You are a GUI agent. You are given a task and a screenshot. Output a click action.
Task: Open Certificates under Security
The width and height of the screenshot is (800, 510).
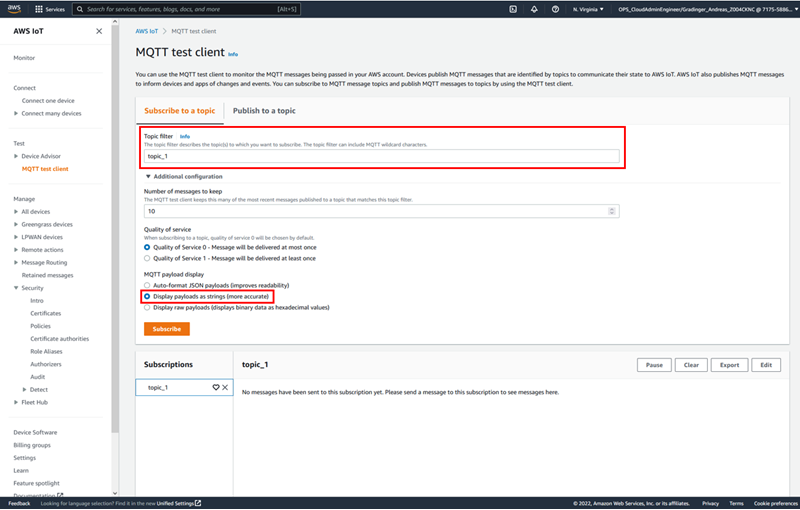[45, 313]
